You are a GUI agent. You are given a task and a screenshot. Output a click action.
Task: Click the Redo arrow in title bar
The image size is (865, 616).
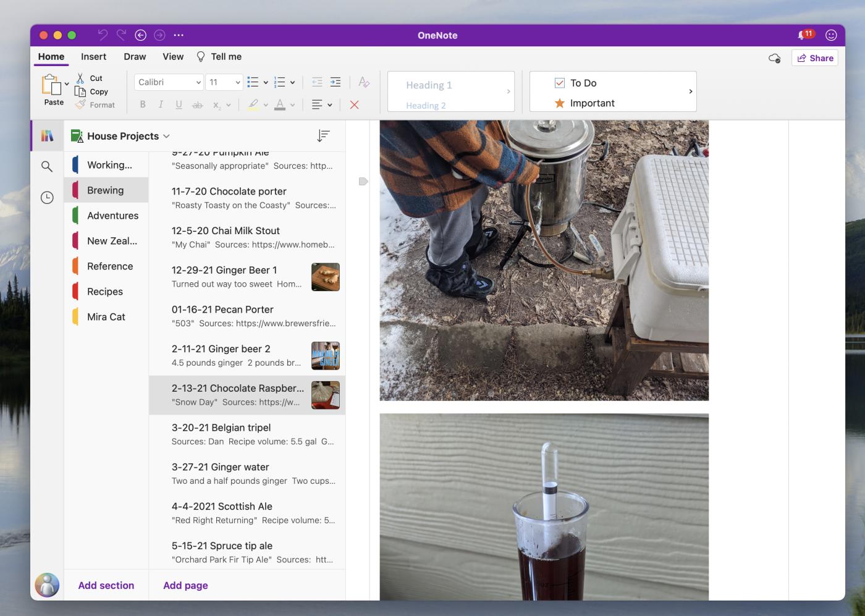coord(122,35)
